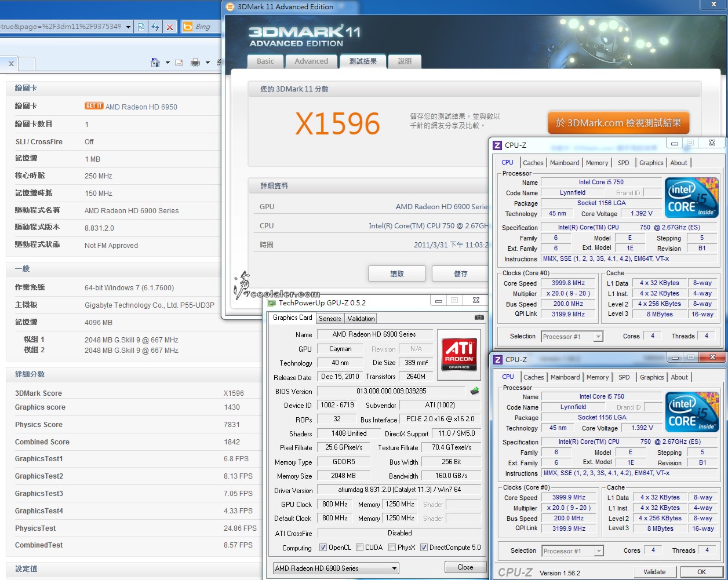Open the Graphics tab in lower CPU-Z

pos(652,377)
